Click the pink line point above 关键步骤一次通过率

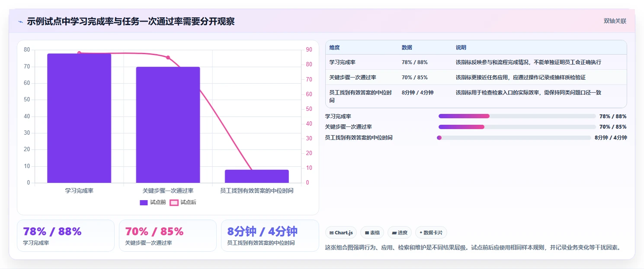point(168,57)
